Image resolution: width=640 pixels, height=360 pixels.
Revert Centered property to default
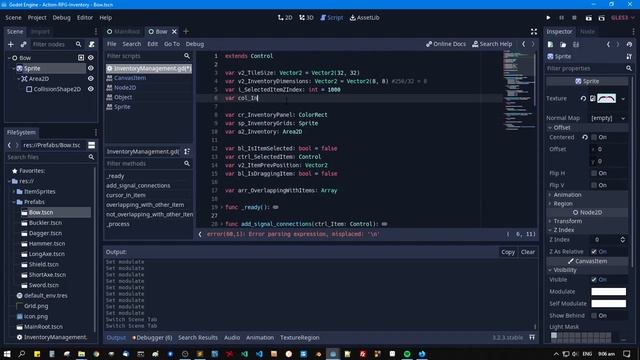(585, 138)
